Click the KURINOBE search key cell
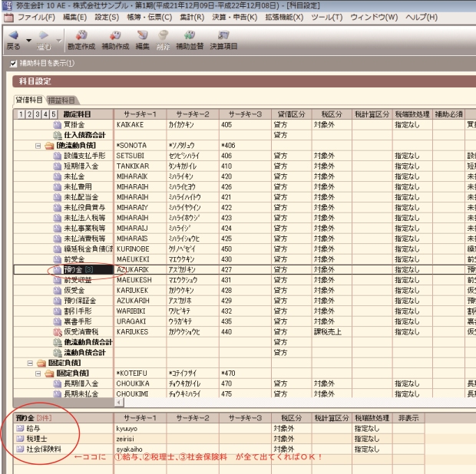Screen dimensions: 476x474 [140, 249]
